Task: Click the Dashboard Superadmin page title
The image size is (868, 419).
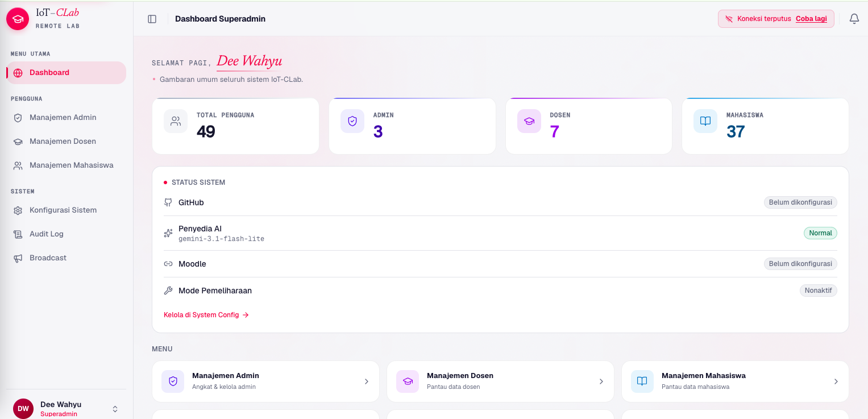Action: [x=220, y=19]
